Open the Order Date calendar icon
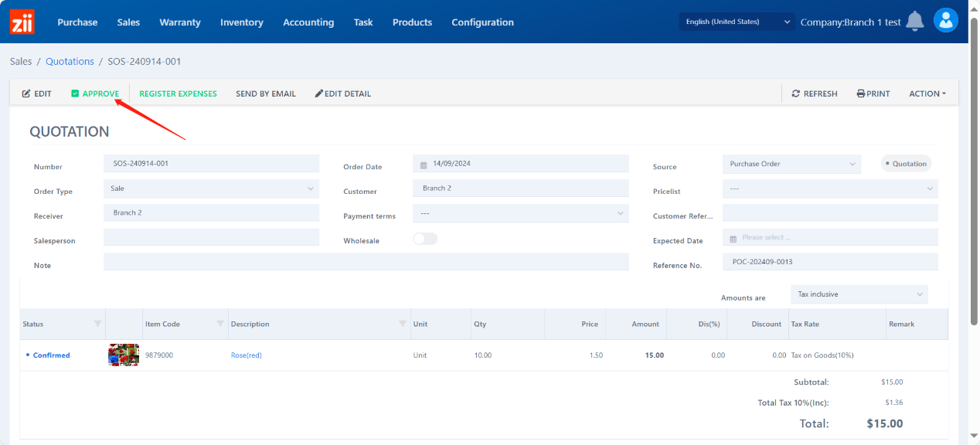 pos(424,165)
